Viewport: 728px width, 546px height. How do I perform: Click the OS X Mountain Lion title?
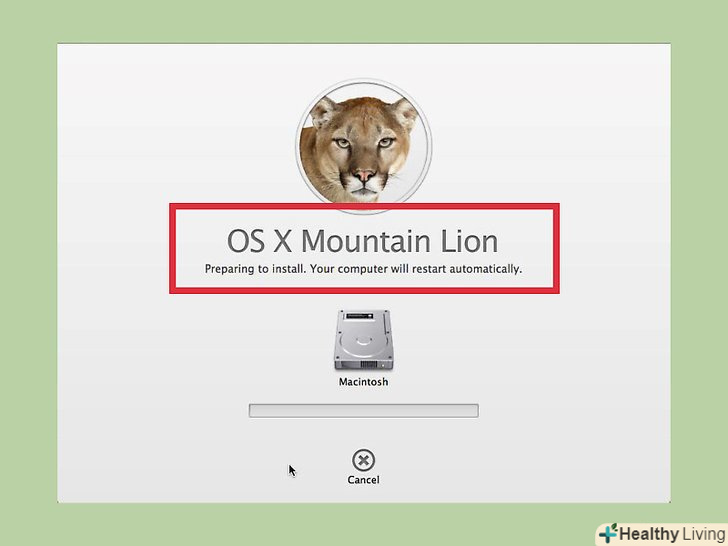(x=363, y=241)
